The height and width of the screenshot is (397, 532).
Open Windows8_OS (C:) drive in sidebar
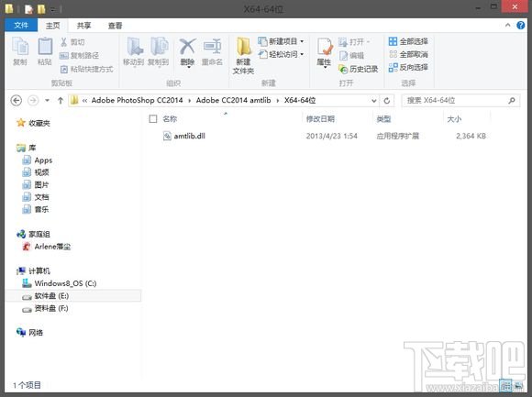tap(65, 283)
